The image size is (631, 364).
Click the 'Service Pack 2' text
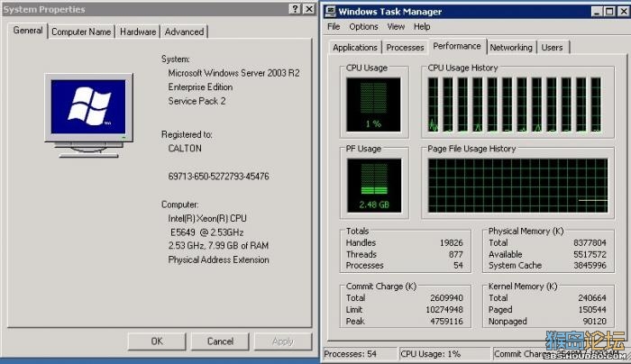(x=197, y=101)
